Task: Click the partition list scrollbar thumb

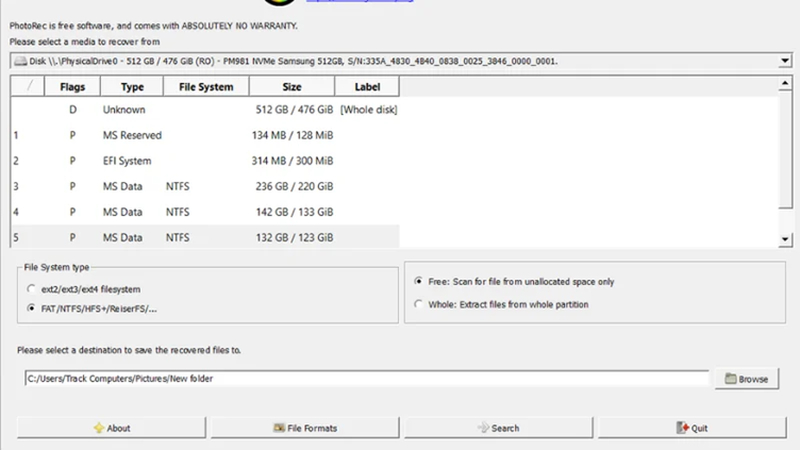Action: point(785,149)
